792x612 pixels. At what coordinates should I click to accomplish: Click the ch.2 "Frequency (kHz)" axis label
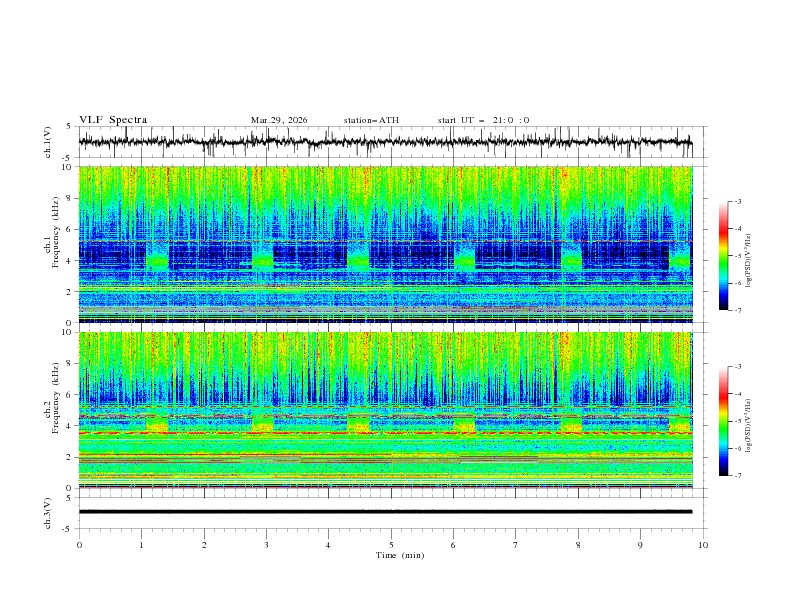pos(55,397)
